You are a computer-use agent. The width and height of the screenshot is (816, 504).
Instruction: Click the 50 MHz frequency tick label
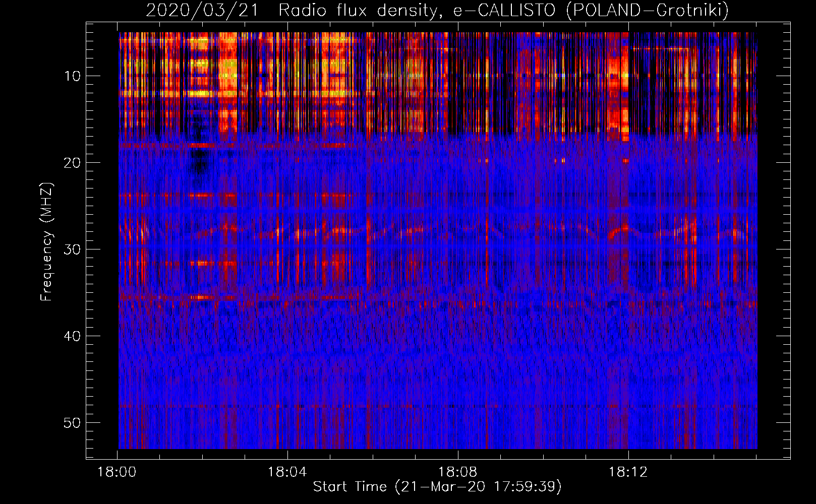(73, 423)
